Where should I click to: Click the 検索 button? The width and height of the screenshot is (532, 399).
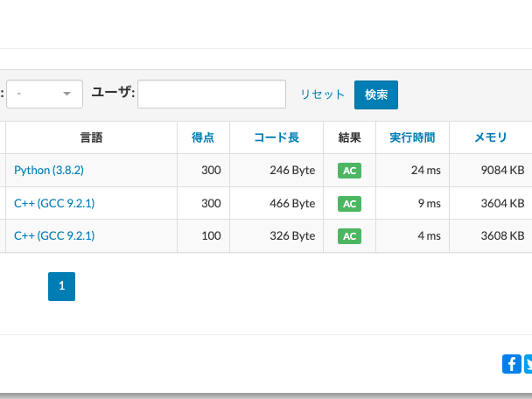pos(376,94)
